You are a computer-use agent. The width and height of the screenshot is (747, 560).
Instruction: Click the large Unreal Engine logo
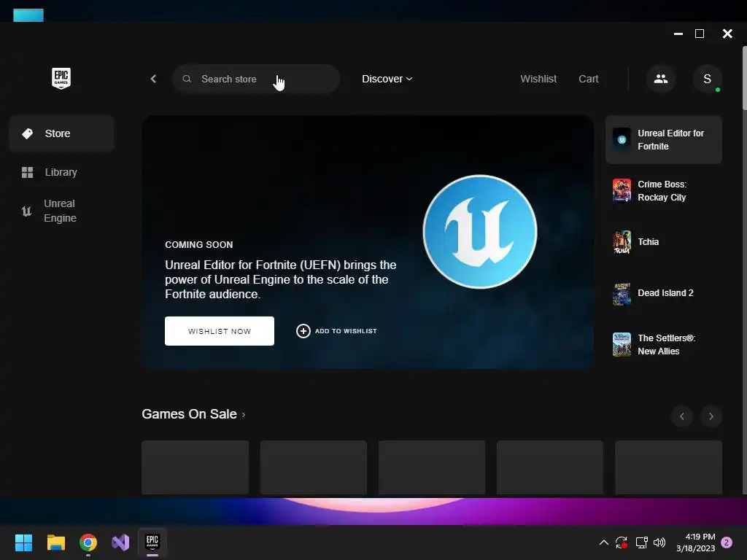[480, 232]
